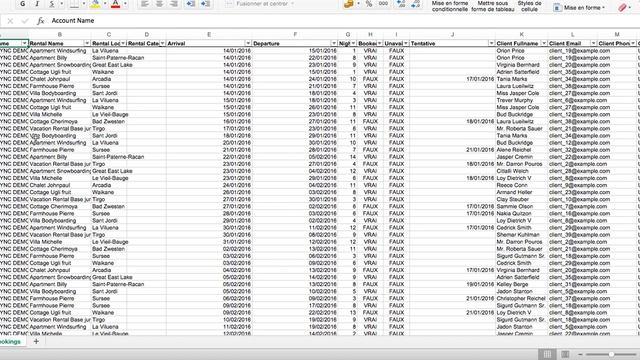Image resolution: width=640 pixels, height=360 pixels.
Task: Open Fusionner et centrer dropdown arrow
Action: 293,4
